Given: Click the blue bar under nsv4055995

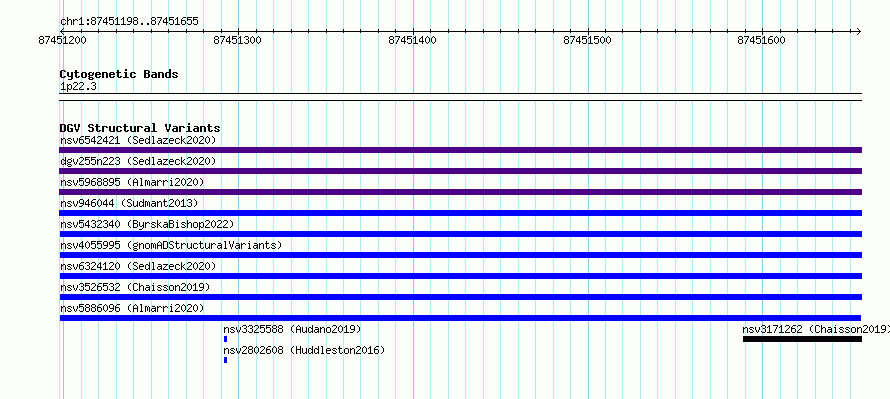Looking at the screenshot, I should tap(460, 255).
